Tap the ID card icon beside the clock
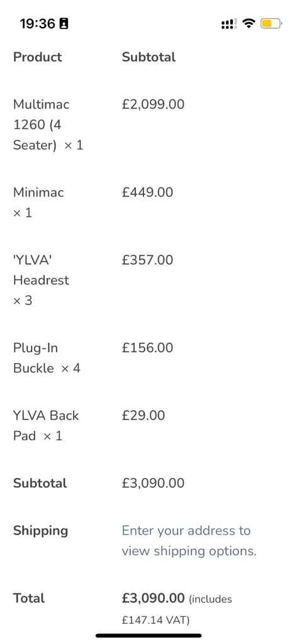Image resolution: width=297 pixels, height=644 pixels. 64,24
